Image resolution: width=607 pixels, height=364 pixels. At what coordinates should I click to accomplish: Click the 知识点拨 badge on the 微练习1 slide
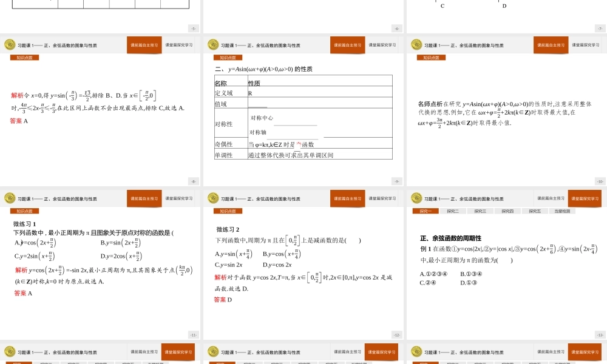click(x=25, y=211)
